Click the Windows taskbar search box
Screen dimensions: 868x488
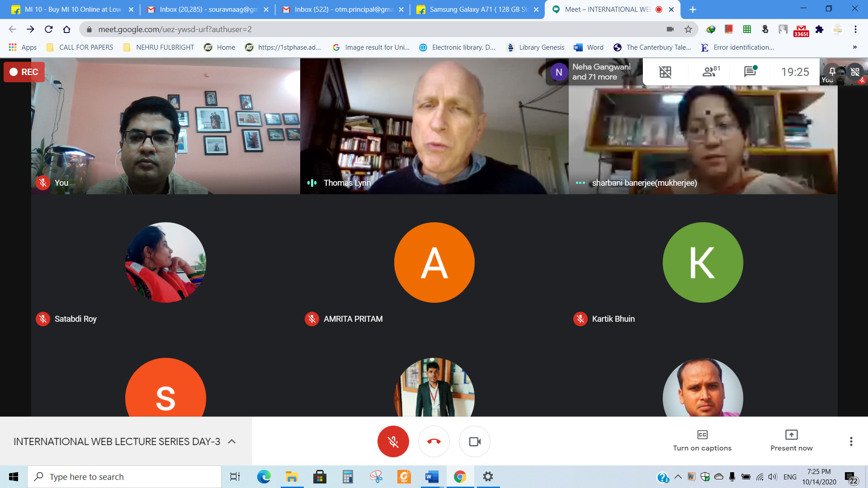click(124, 477)
